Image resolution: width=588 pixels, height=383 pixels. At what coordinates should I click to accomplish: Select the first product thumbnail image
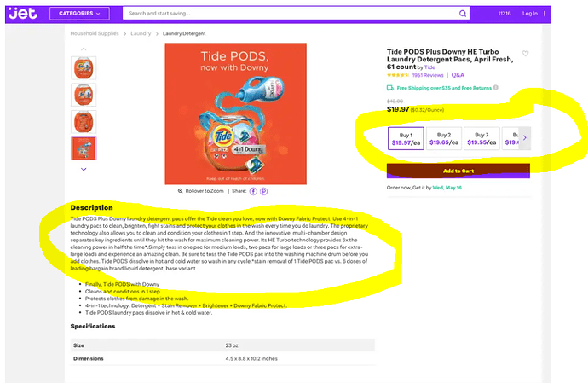84,68
